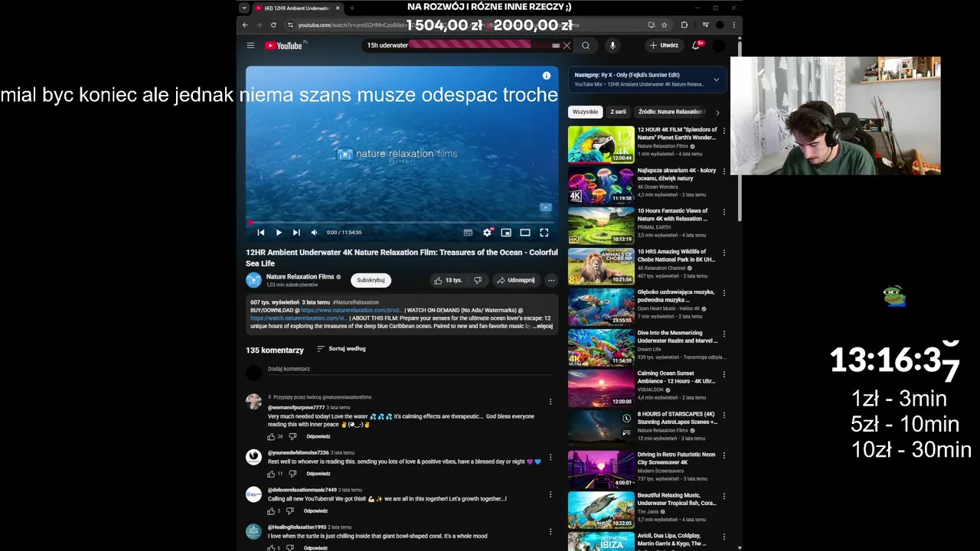The width and height of the screenshot is (980, 551).
Task: Dislike the @defeconrelaxationmusic7449 comment
Action: point(289,511)
